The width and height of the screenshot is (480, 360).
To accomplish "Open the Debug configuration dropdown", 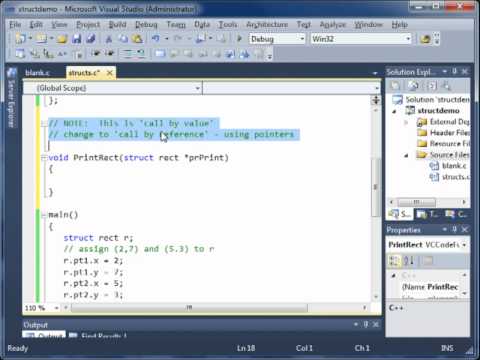I will coord(302,39).
